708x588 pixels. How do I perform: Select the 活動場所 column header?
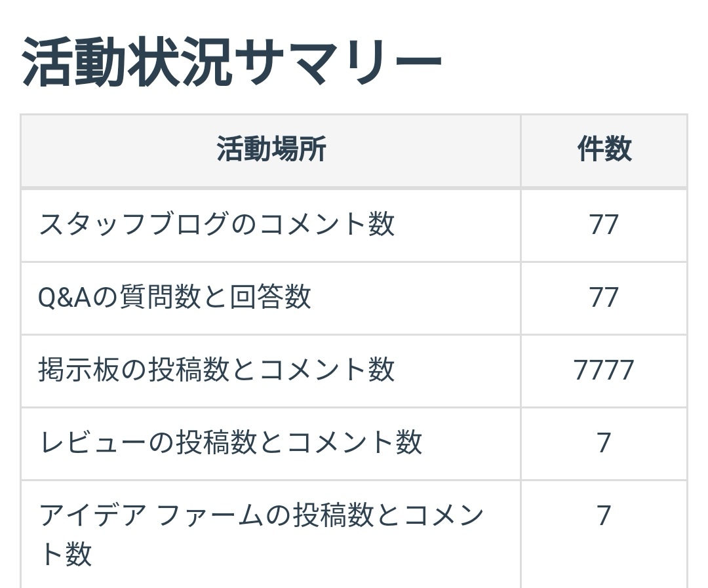(271, 150)
